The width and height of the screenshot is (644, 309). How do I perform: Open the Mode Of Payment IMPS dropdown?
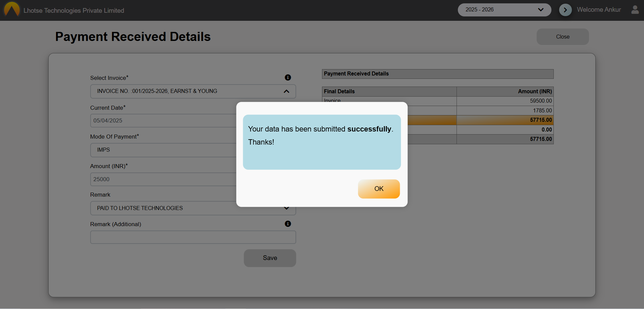[x=163, y=150]
